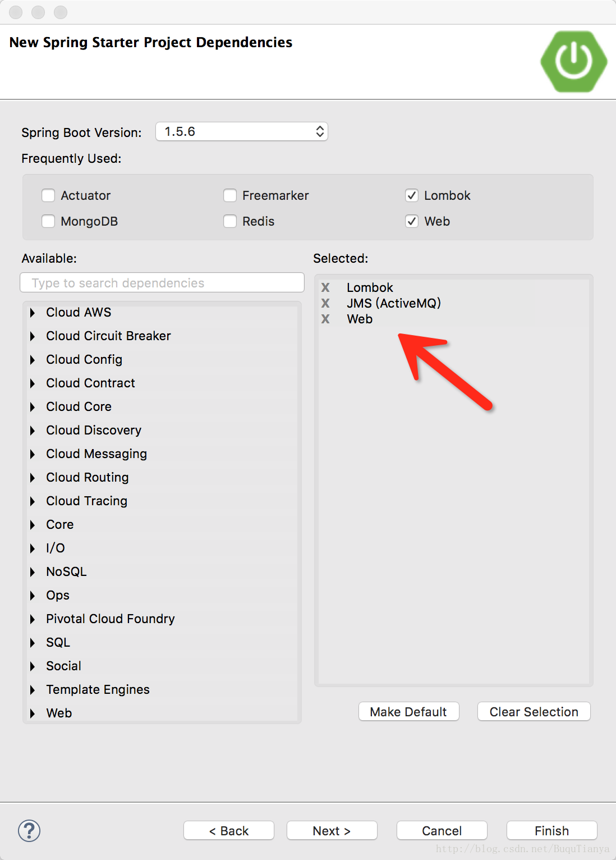Image resolution: width=616 pixels, height=860 pixels.
Task: Expand the Cloud Routing category
Action: click(x=33, y=478)
